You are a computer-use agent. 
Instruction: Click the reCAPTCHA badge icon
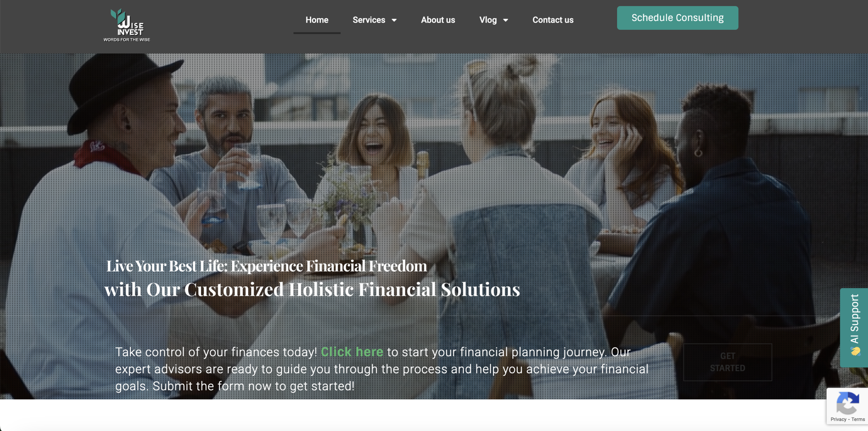(848, 403)
